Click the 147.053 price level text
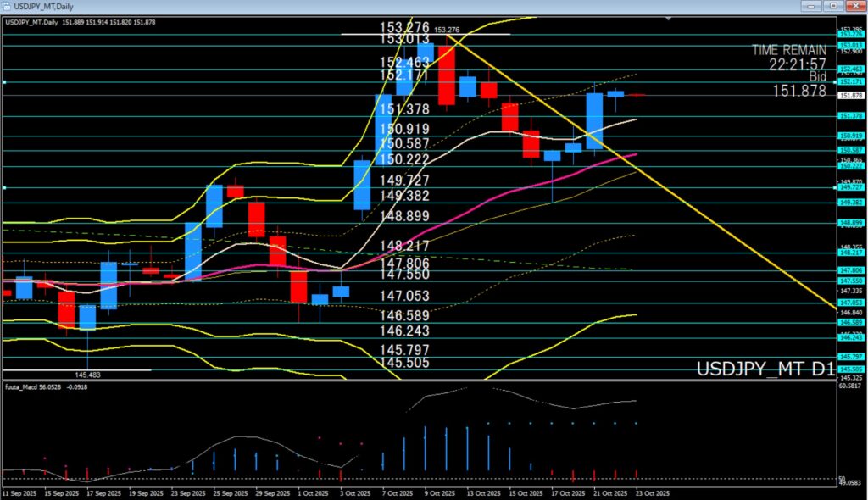This screenshot has height=500, width=868. coord(404,296)
